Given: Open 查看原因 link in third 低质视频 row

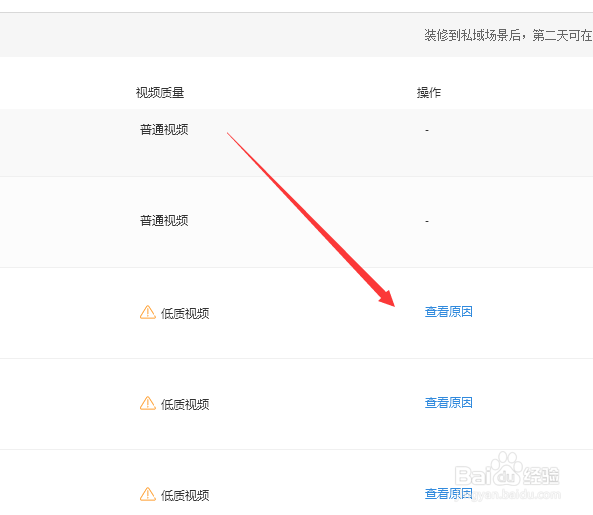Looking at the screenshot, I should tap(448, 493).
